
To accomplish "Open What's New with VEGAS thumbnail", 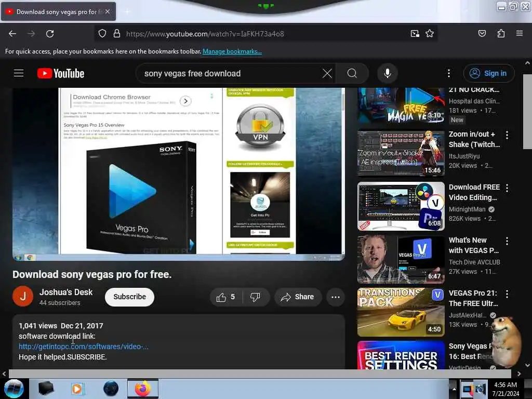I will pyautogui.click(x=401, y=259).
